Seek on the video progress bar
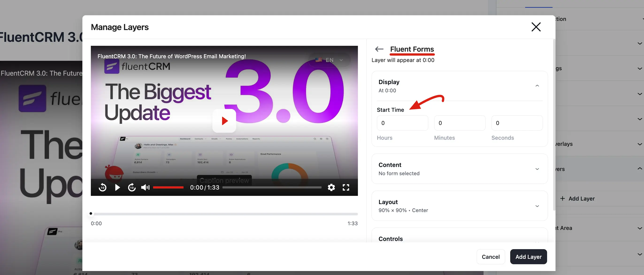The height and width of the screenshot is (275, 644). (x=272, y=187)
